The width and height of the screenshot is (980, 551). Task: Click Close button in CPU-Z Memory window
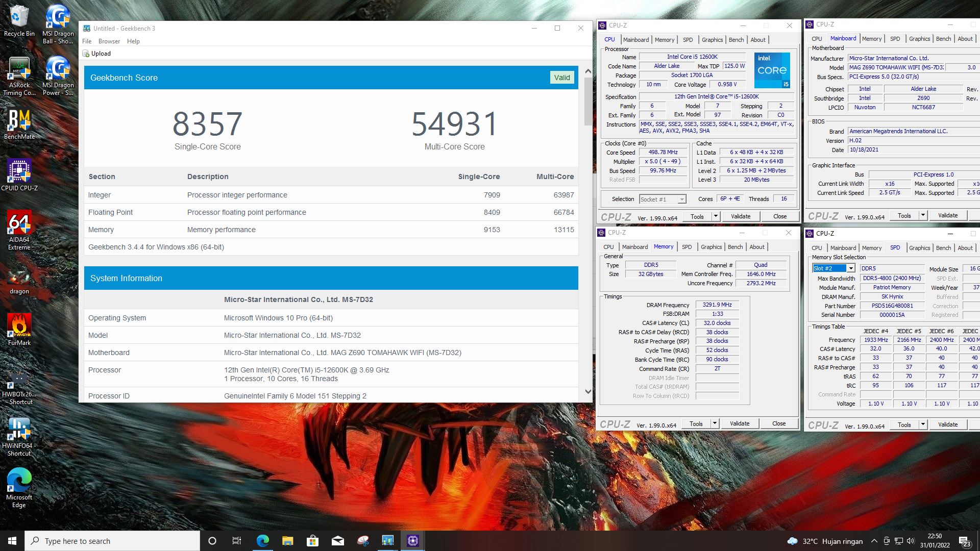click(779, 423)
